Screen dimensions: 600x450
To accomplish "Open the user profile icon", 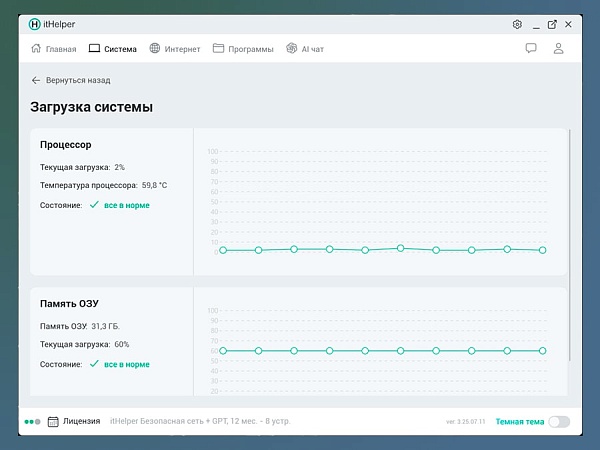I will [558, 48].
